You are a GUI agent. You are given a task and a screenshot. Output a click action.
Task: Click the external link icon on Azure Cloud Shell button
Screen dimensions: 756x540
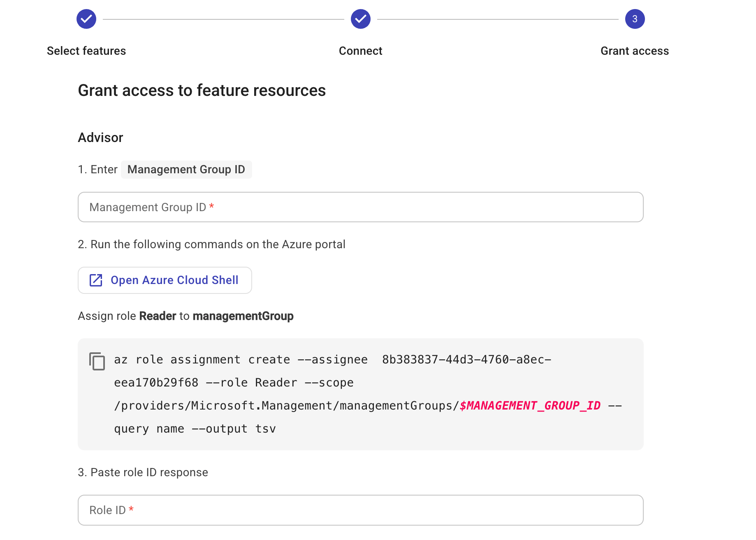(95, 280)
